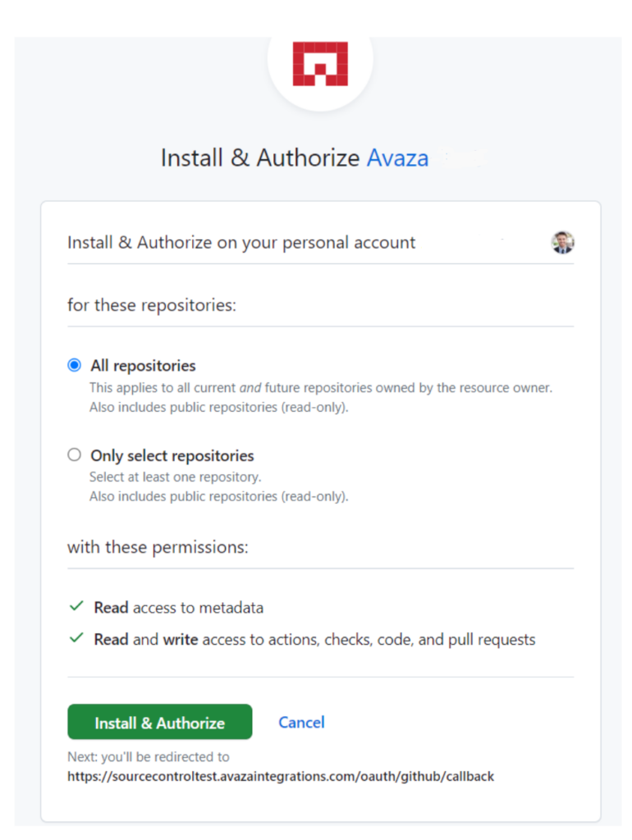
Task: Click the 'Select at least one repository.' hint
Action: (x=176, y=477)
